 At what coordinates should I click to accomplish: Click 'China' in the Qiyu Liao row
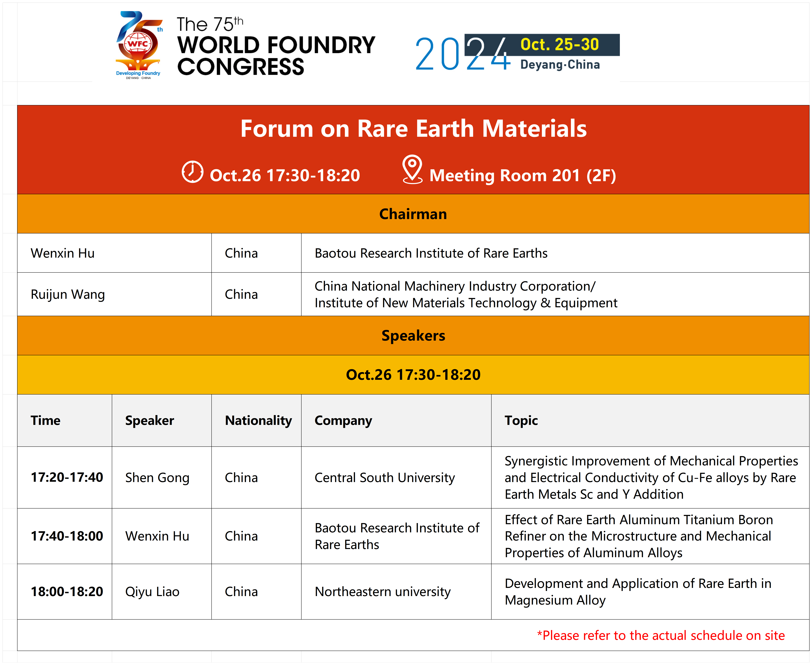[x=241, y=591]
